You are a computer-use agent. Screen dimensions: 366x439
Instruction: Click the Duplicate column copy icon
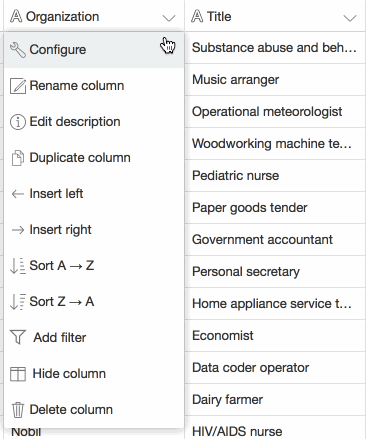[18, 158]
